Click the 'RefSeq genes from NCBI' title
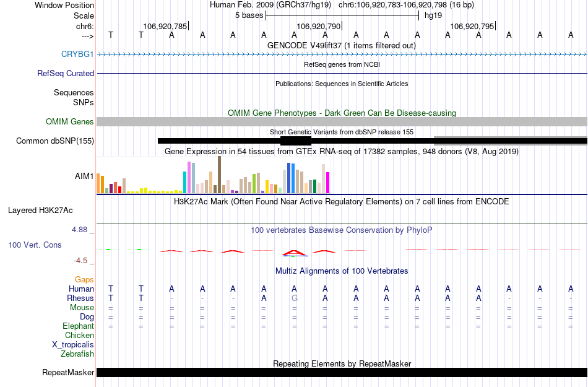Viewport: 588px width, 387px height. (x=342, y=64)
